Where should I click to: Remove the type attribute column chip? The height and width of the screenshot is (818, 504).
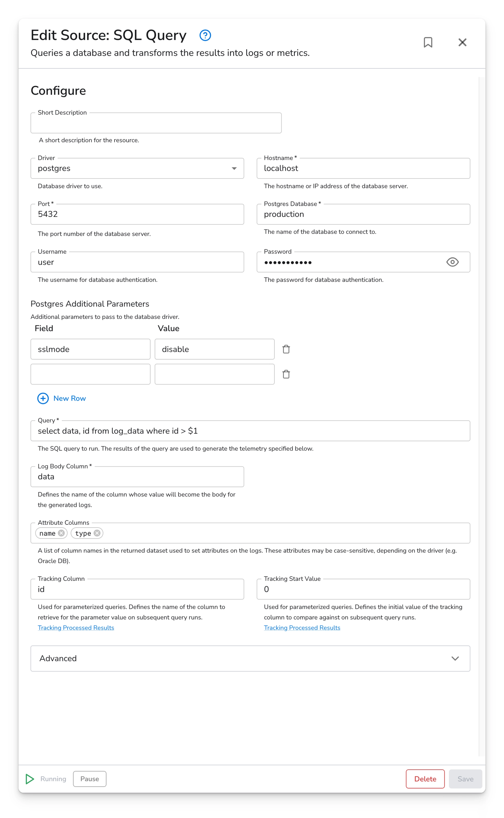pyautogui.click(x=97, y=533)
